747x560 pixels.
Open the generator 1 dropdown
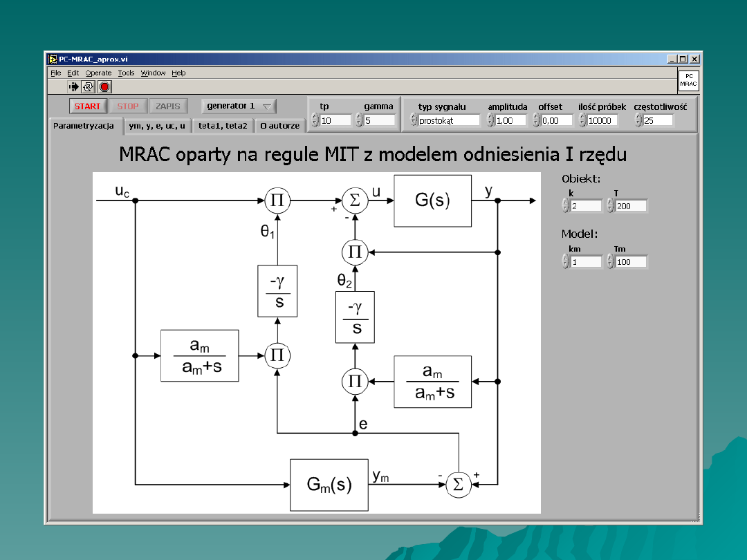[239, 106]
